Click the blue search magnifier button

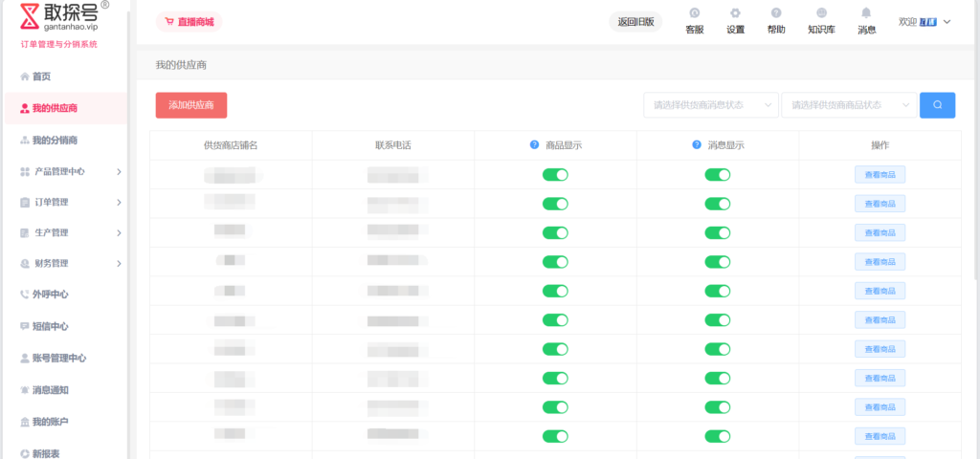937,105
